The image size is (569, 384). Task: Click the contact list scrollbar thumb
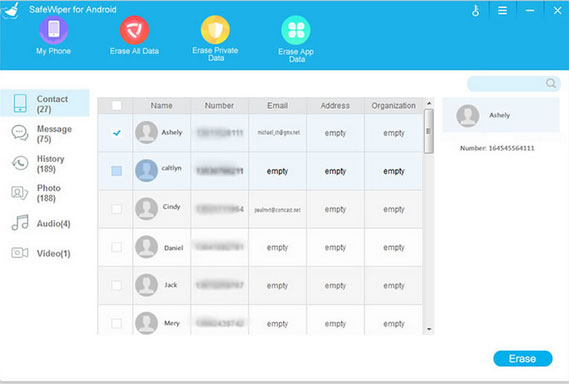(x=429, y=131)
